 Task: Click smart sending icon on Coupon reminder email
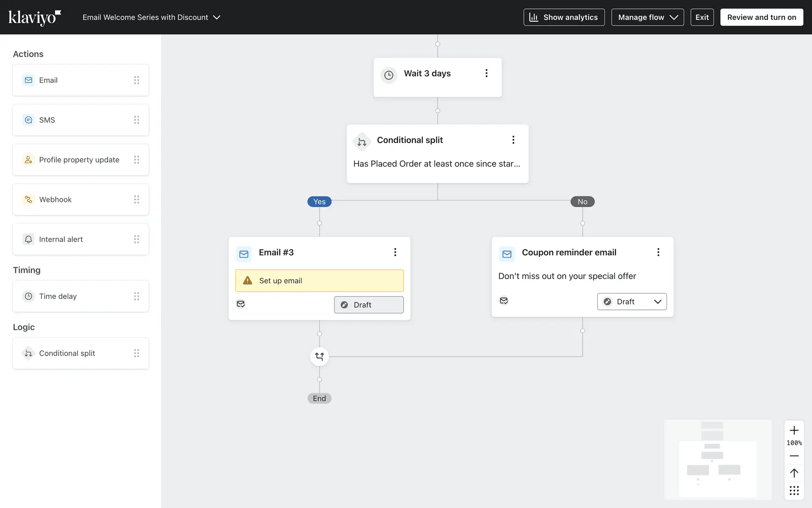click(504, 301)
